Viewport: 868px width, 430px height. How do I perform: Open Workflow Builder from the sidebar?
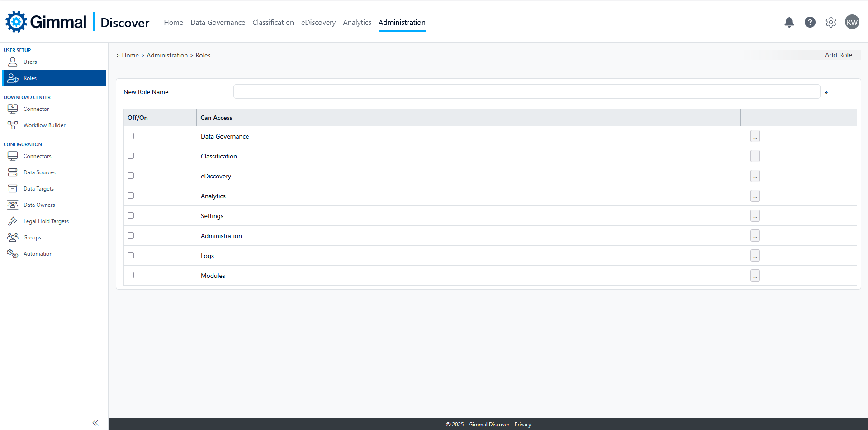point(44,125)
